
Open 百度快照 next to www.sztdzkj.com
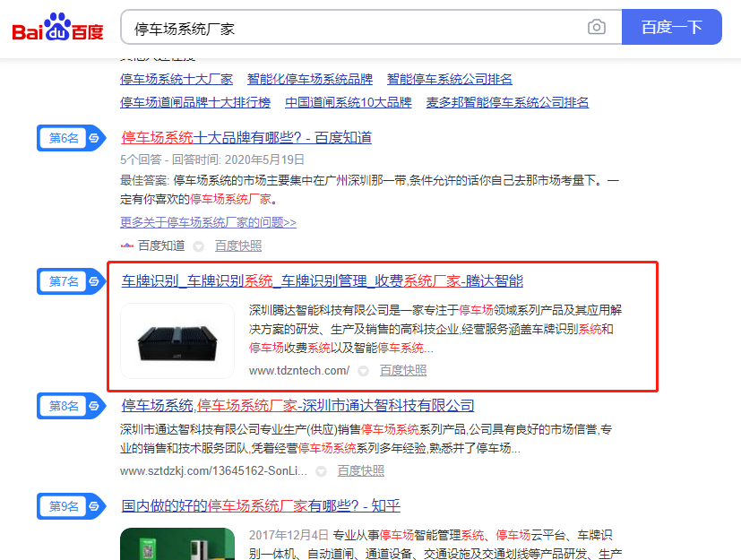click(361, 470)
